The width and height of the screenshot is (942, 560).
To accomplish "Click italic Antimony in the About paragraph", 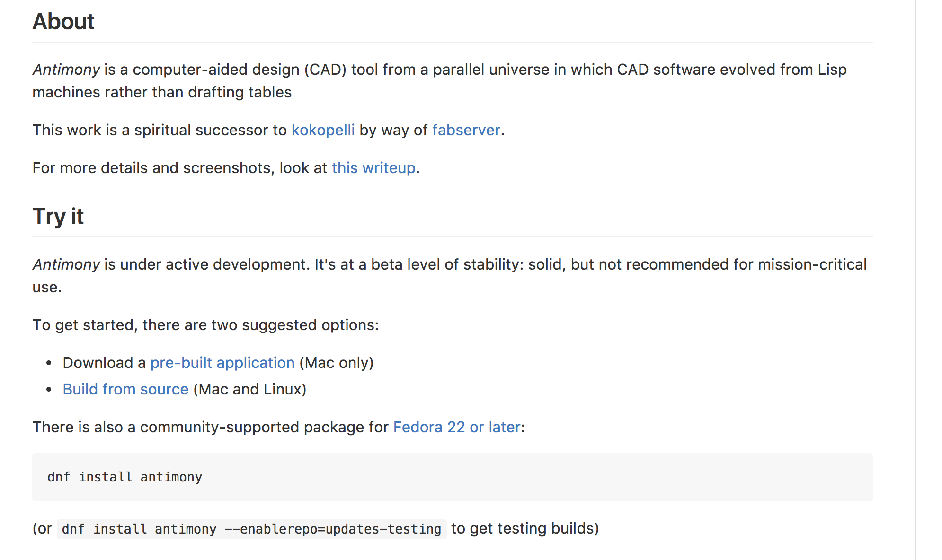I will pos(66,70).
